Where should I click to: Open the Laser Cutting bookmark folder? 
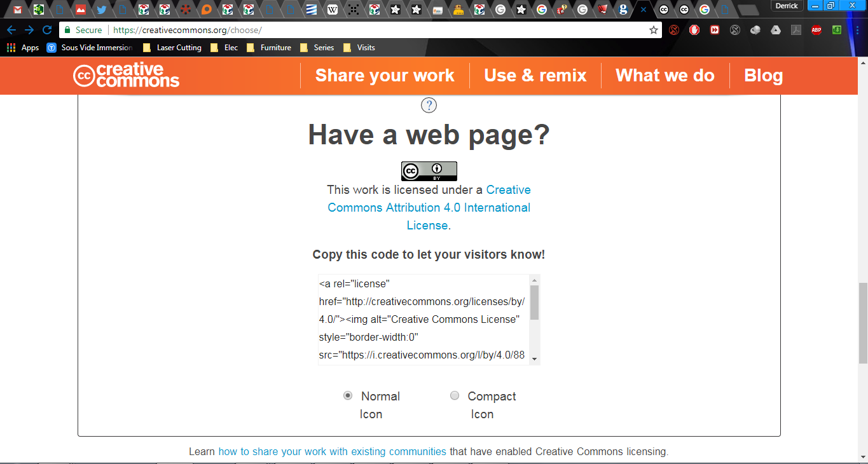click(x=172, y=48)
